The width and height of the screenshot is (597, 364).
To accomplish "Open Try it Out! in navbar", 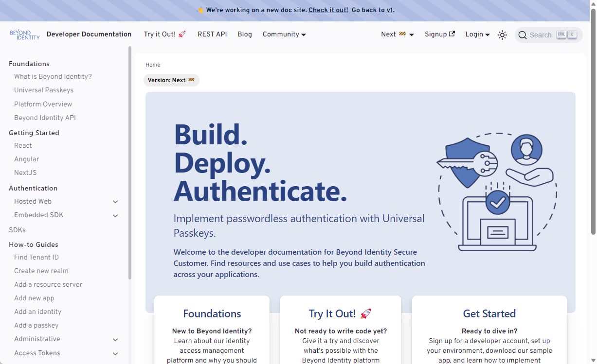I will [x=165, y=34].
